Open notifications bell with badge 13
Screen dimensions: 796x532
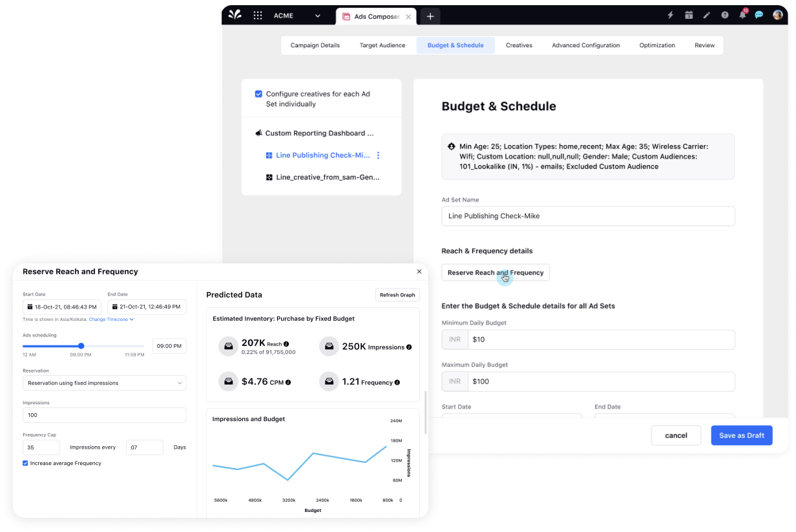pyautogui.click(x=742, y=15)
